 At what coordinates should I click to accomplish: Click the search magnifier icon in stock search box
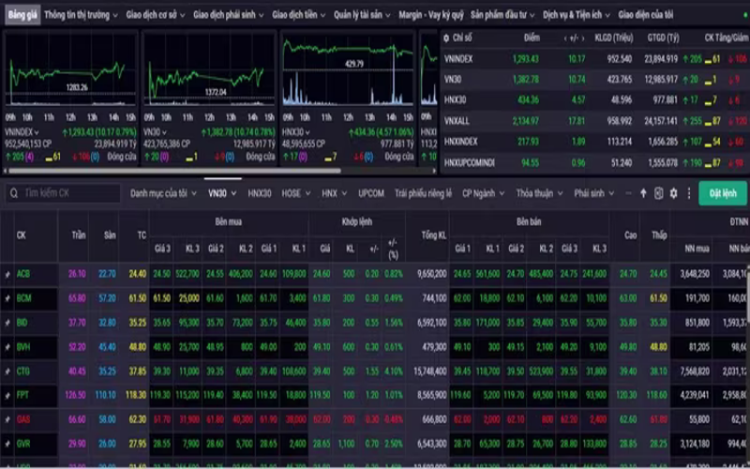[13, 193]
